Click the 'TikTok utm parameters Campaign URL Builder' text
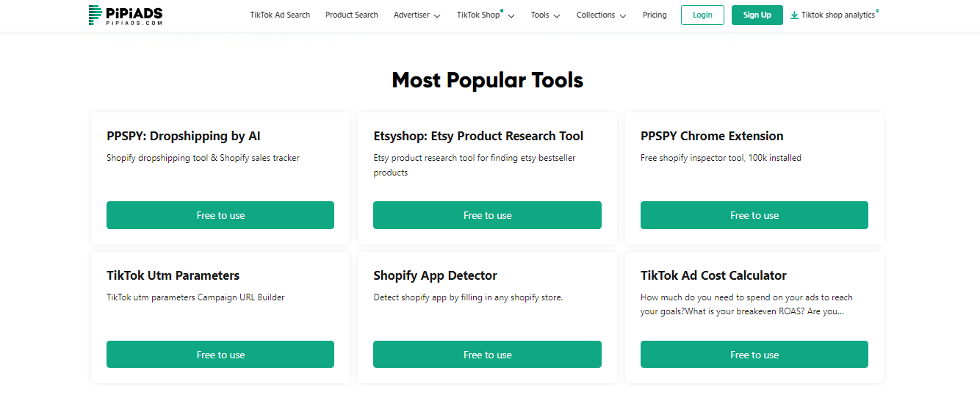Screen dimensions: 980x409 click(195, 297)
